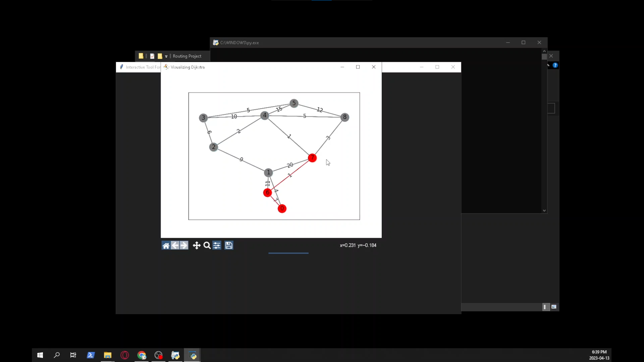Open PowerShell from the taskbar
Screen dimensions: 644x362
(x=91, y=355)
